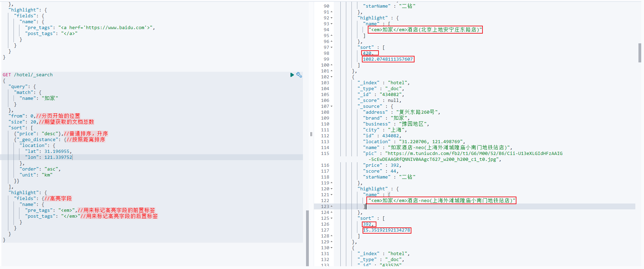Fold the sort array at line 97
The height and width of the screenshot is (269, 644).
click(332, 47)
